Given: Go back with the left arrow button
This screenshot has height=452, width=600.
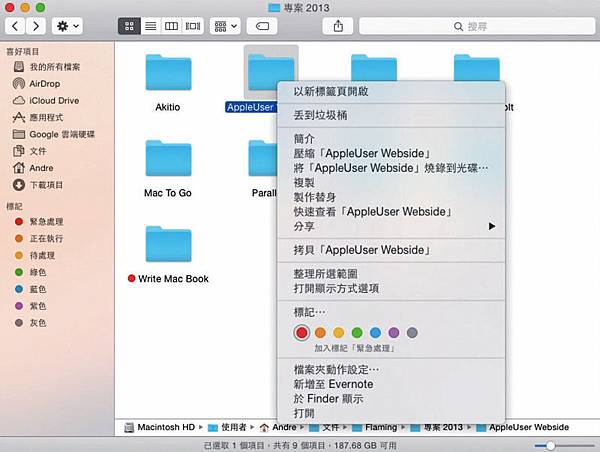Looking at the screenshot, I should [15, 26].
